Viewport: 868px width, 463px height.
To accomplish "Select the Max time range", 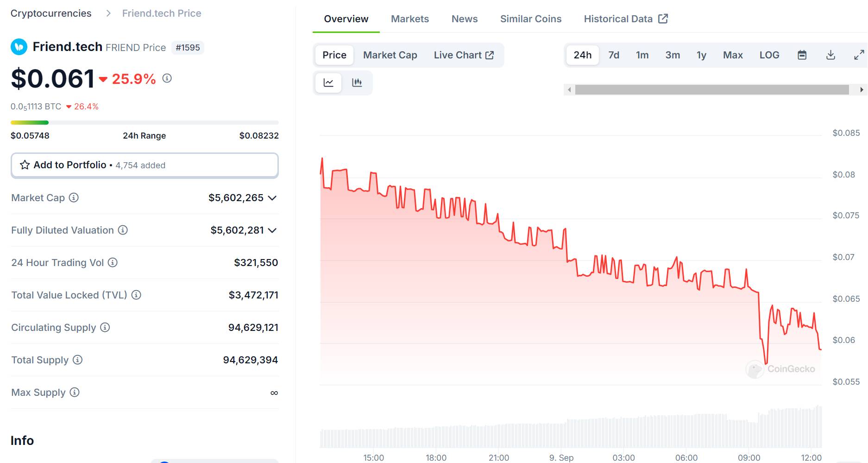I will [x=733, y=55].
